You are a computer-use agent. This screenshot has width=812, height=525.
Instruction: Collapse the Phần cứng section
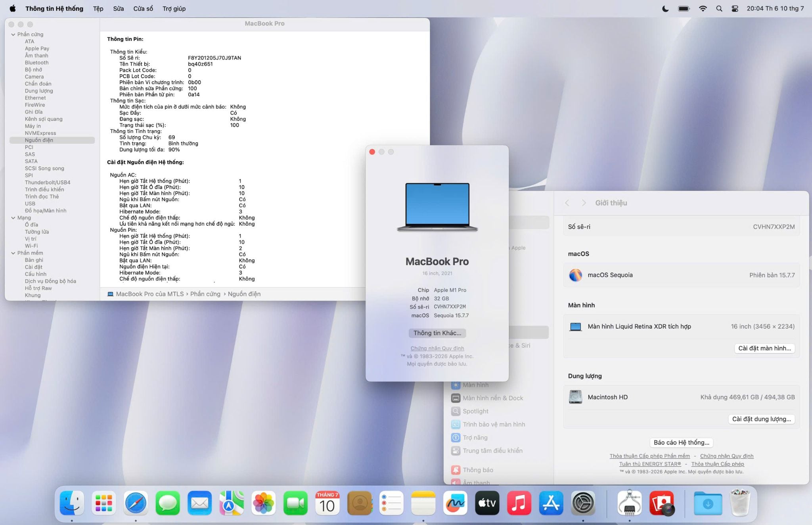13,35
